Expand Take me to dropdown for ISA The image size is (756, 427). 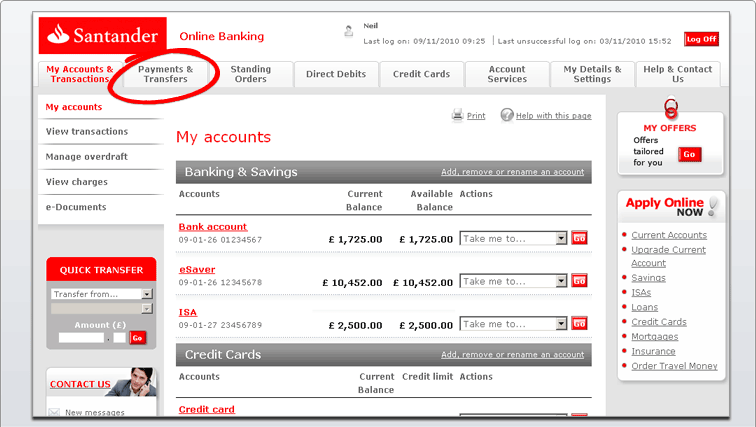[513, 324]
